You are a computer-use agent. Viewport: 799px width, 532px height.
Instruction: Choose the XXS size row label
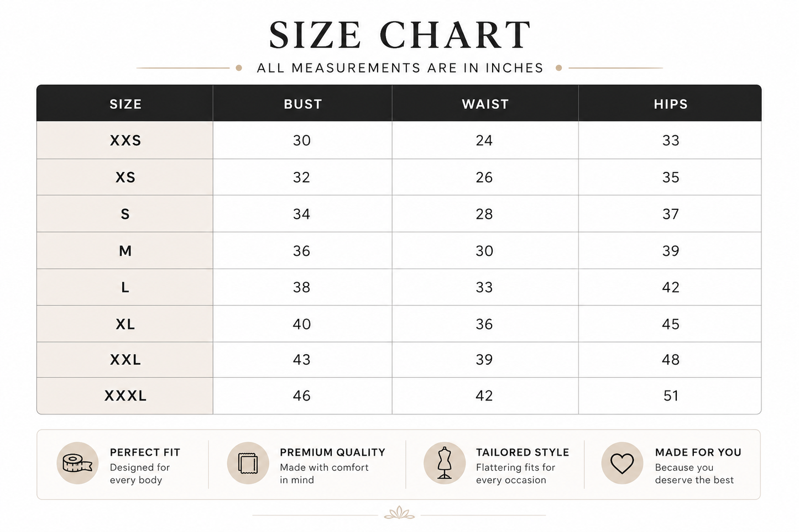(126, 140)
